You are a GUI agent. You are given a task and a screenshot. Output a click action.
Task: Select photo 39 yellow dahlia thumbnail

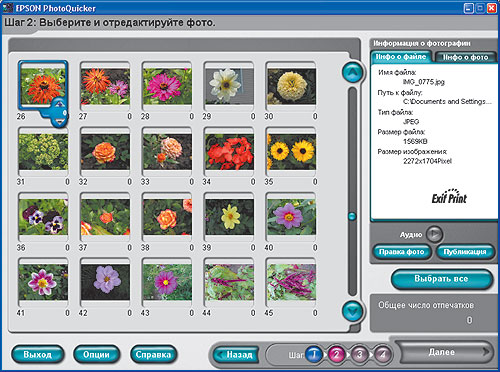pos(229,217)
